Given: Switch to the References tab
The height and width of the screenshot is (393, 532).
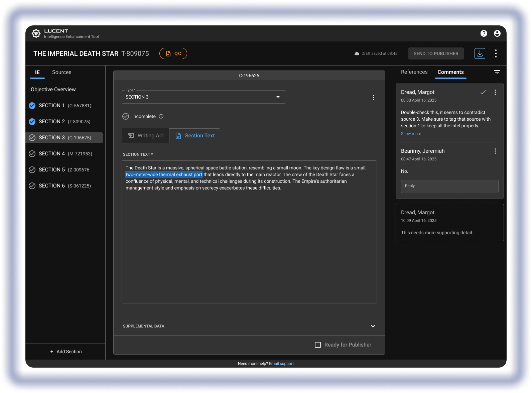Looking at the screenshot, I should [414, 72].
